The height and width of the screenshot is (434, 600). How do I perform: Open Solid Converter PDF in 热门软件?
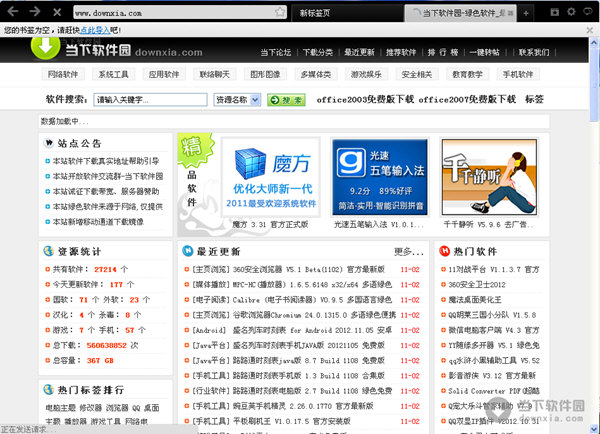click(494, 391)
